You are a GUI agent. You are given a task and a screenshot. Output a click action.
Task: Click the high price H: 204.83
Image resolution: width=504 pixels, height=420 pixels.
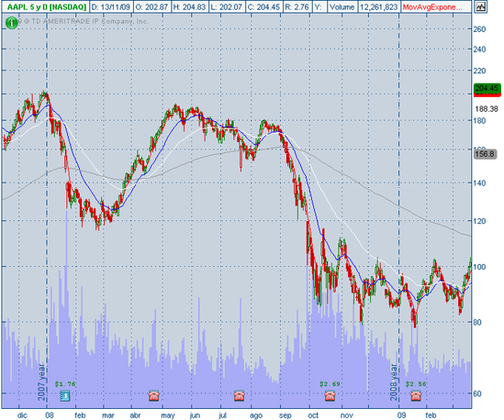pyautogui.click(x=189, y=7)
